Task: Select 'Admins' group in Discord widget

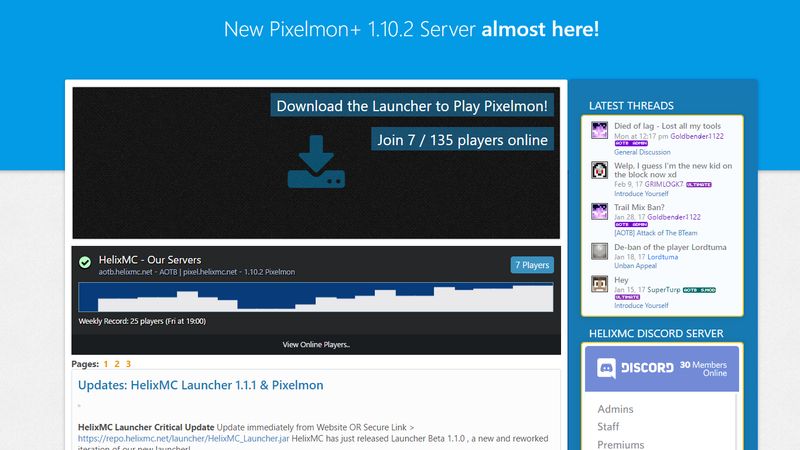Action: click(615, 409)
